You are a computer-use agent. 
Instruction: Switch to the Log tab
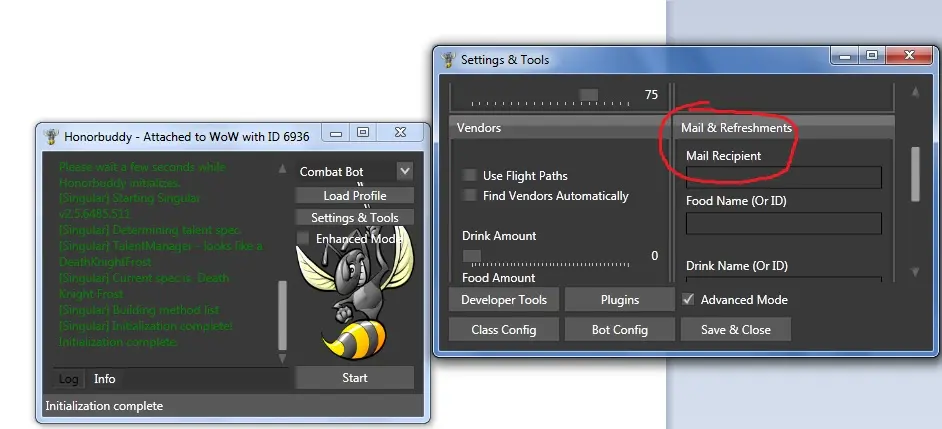click(68, 379)
